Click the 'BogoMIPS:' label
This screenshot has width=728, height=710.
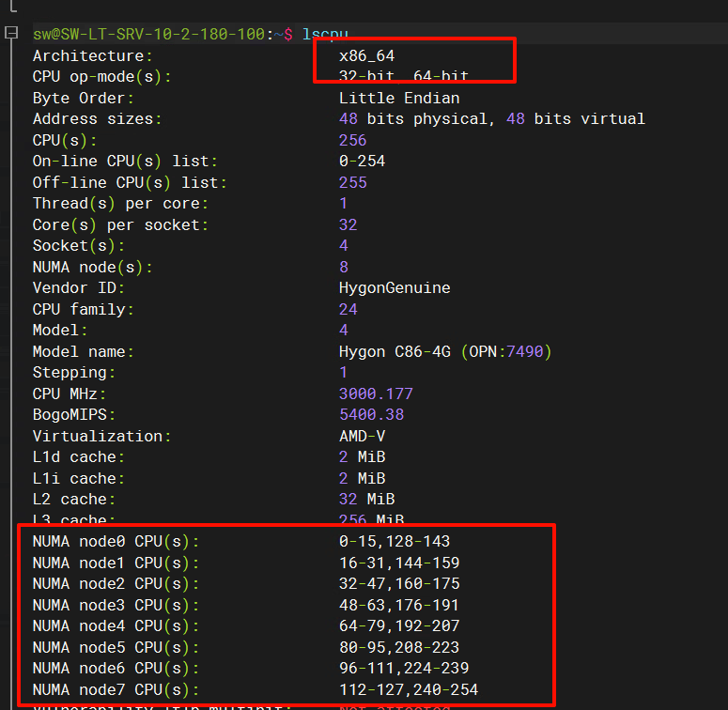74,415
